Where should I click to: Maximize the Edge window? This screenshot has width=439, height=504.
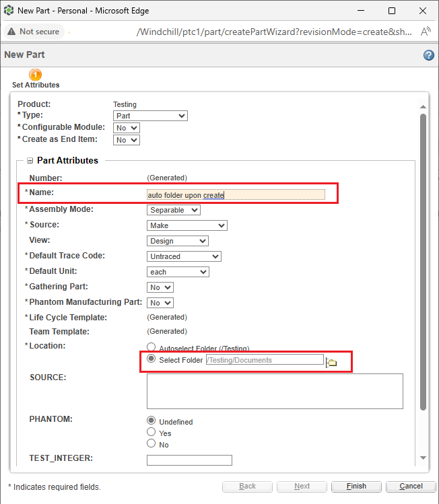click(x=392, y=11)
